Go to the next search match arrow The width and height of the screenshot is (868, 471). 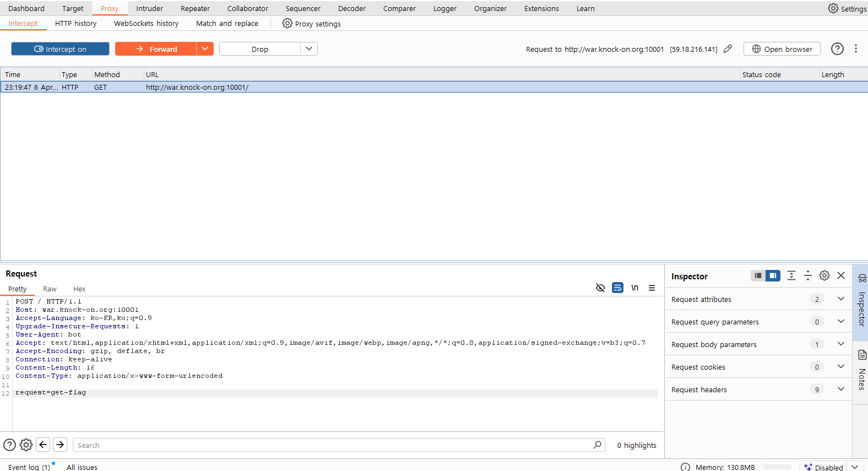[x=60, y=445]
